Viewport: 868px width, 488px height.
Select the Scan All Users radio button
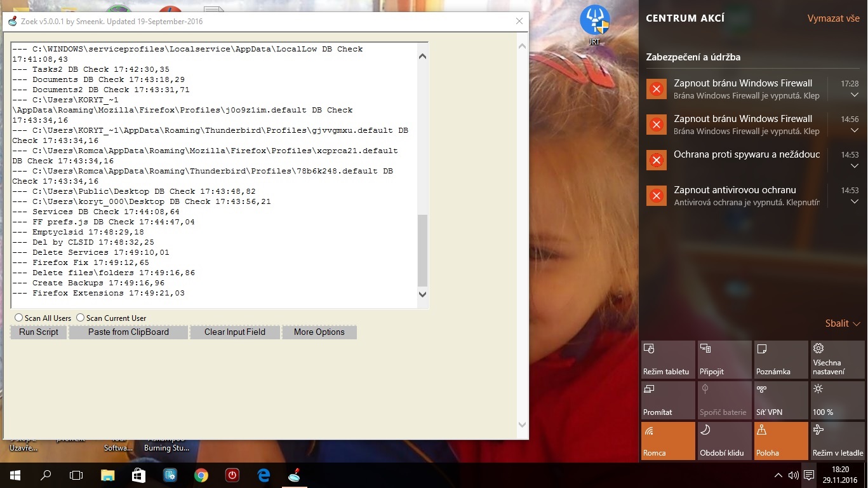coord(19,318)
